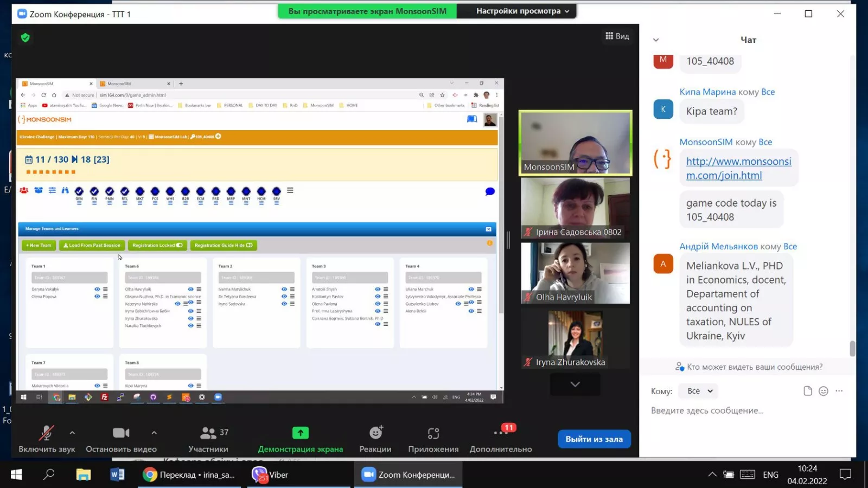868x488 pixels.
Task: Open Дополнительно more options menu
Action: 500,438
